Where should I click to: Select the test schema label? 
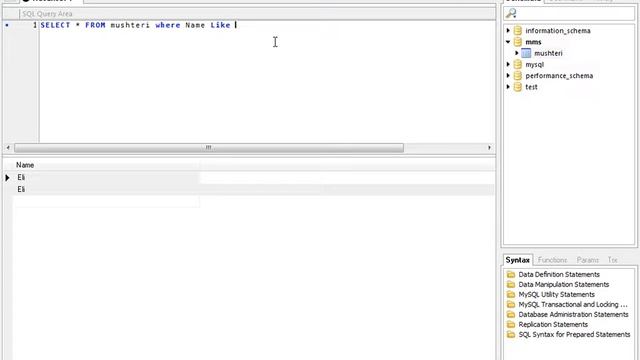(x=531, y=87)
